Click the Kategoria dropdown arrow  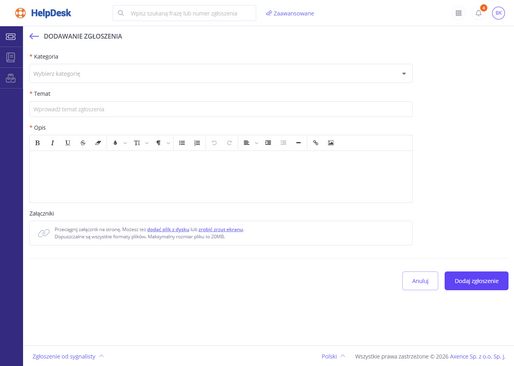404,73
